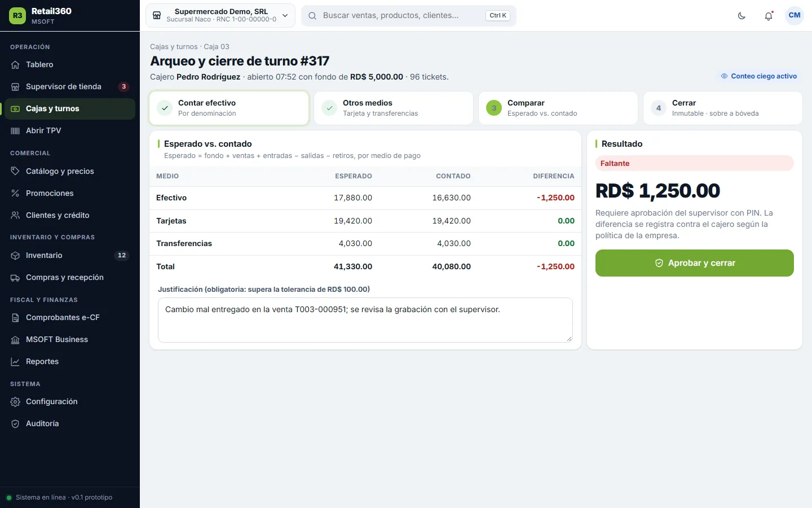Click into the Justificación text area
Screen dimensions: 812x508
[x=365, y=320]
